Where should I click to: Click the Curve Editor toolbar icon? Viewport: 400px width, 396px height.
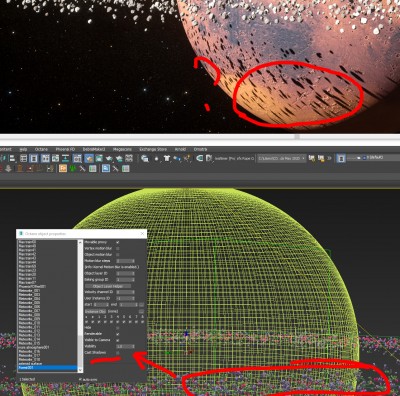click(55, 158)
